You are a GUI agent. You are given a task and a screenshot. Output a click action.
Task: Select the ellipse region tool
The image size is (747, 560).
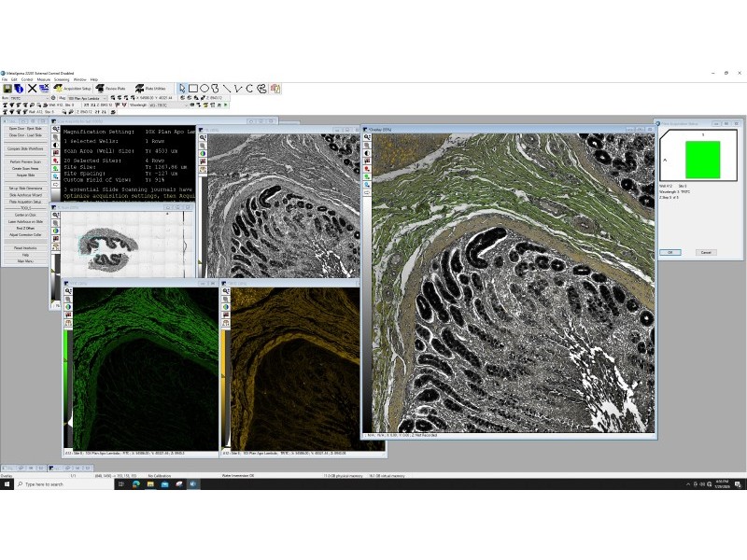tap(204, 89)
